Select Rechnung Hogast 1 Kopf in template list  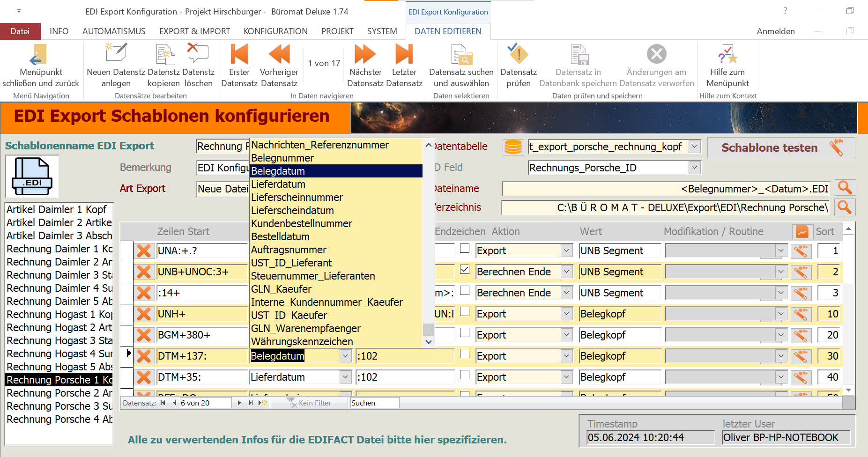59,315
